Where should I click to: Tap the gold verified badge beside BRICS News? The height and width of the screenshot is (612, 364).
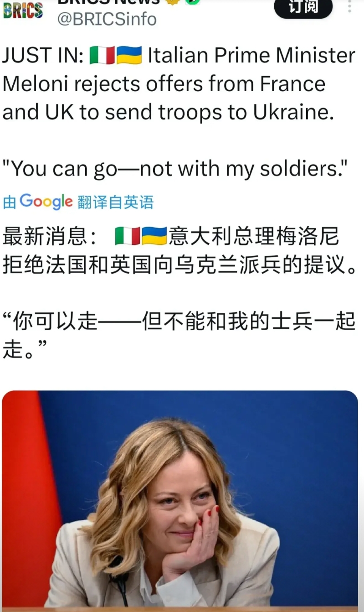coord(171,2)
